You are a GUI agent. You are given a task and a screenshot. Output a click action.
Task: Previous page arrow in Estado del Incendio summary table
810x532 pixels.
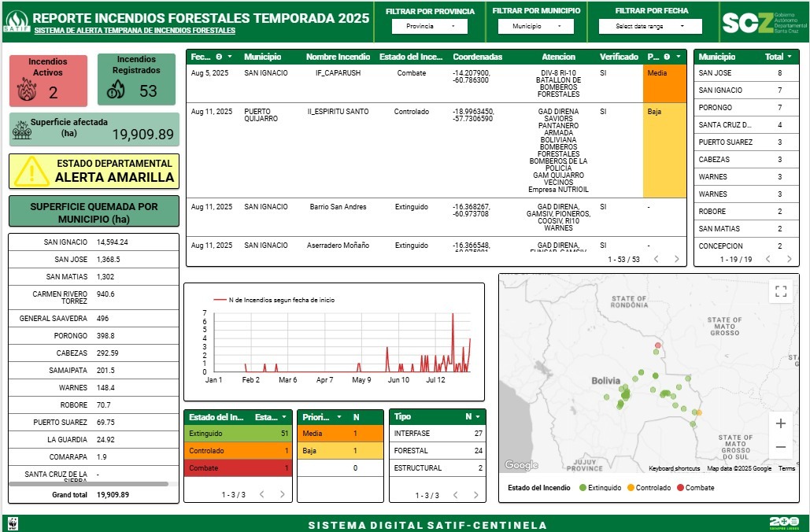coord(262,494)
